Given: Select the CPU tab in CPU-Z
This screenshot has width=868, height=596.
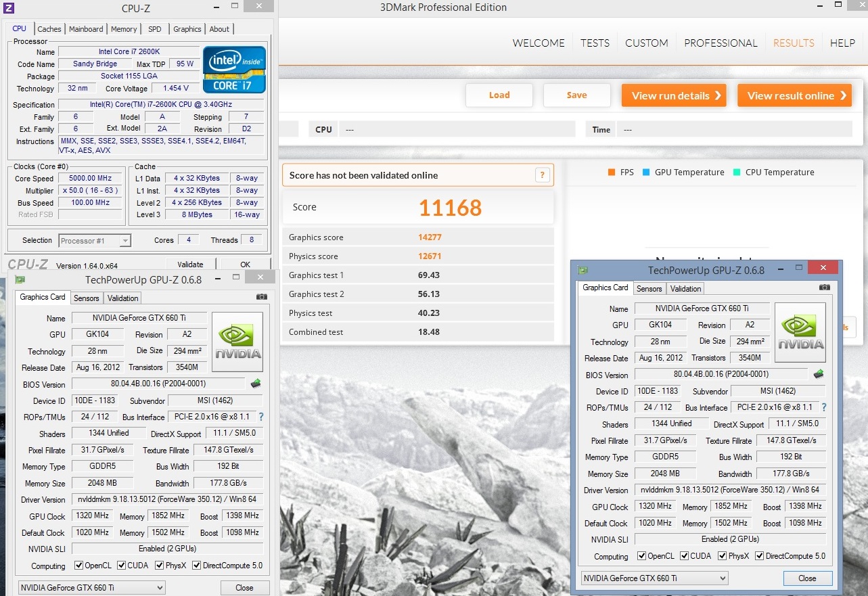Looking at the screenshot, I should point(20,28).
